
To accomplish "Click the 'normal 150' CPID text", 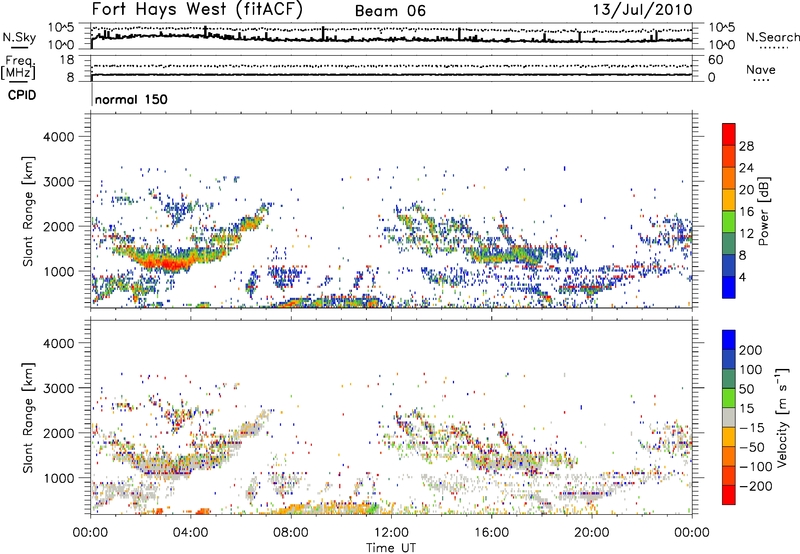I will pyautogui.click(x=131, y=99).
